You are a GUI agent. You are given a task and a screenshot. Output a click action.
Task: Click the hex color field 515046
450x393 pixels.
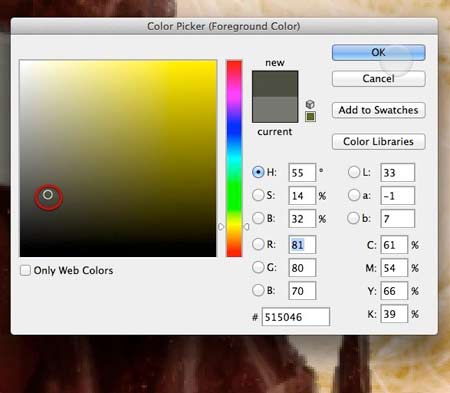[296, 317]
